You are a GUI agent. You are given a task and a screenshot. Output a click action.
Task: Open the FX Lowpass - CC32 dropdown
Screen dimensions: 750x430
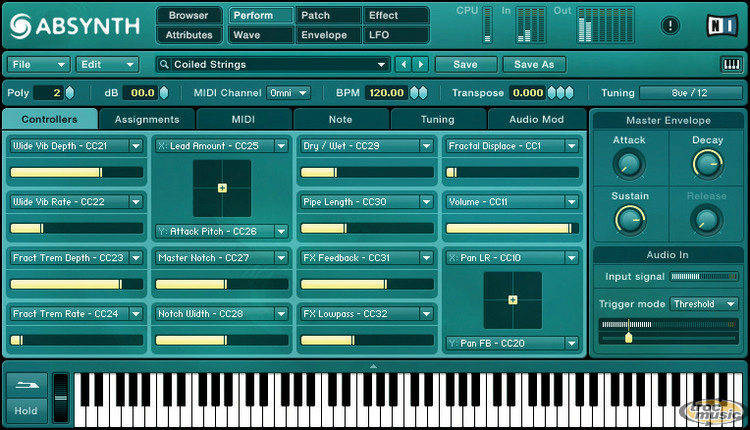[426, 314]
